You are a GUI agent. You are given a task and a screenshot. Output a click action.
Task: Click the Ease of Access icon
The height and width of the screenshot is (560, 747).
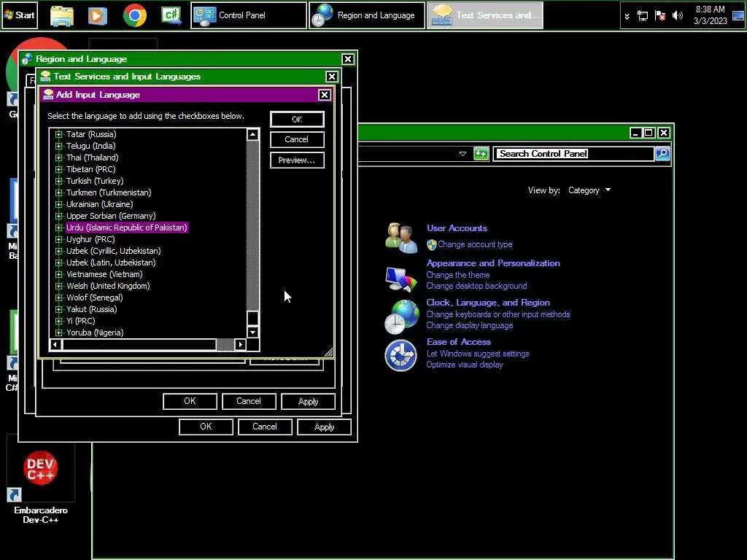(400, 355)
